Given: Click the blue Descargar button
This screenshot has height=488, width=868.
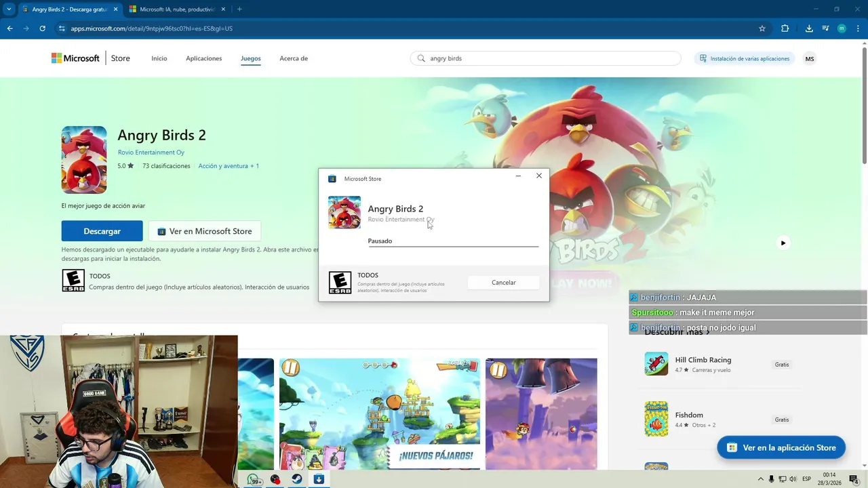Looking at the screenshot, I should tap(102, 231).
